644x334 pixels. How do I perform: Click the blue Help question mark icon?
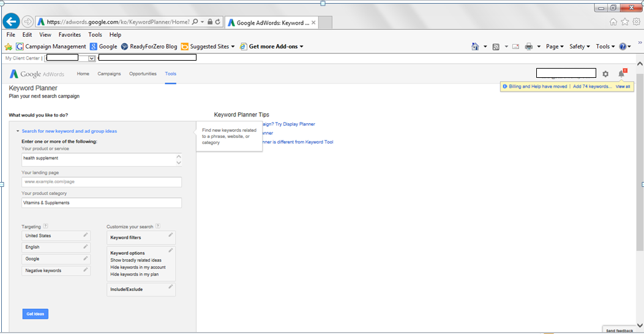pyautogui.click(x=623, y=47)
